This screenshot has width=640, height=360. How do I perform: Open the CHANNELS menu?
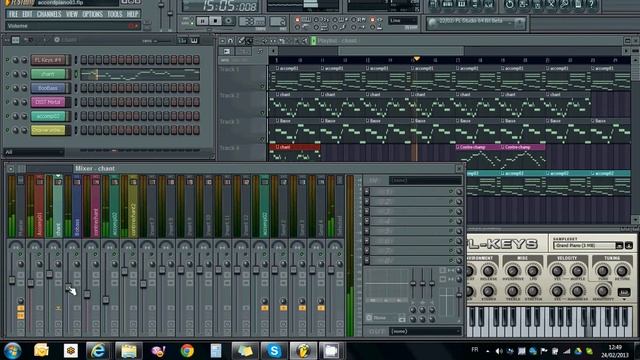(x=49, y=14)
